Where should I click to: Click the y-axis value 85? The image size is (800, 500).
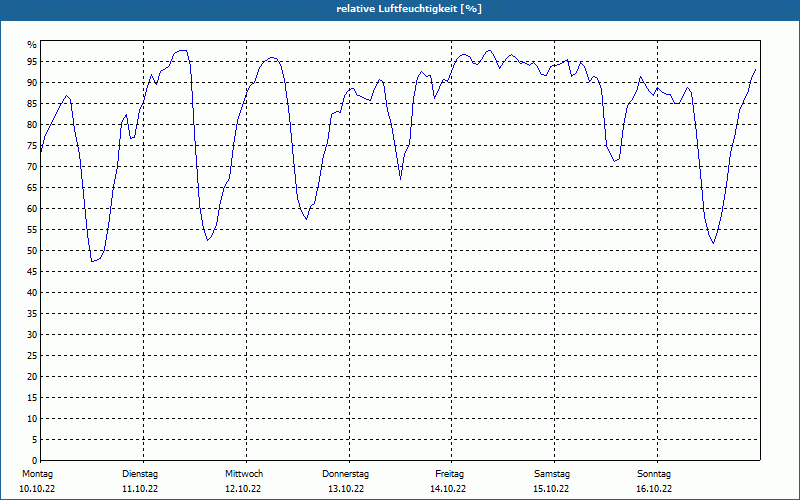pos(32,104)
